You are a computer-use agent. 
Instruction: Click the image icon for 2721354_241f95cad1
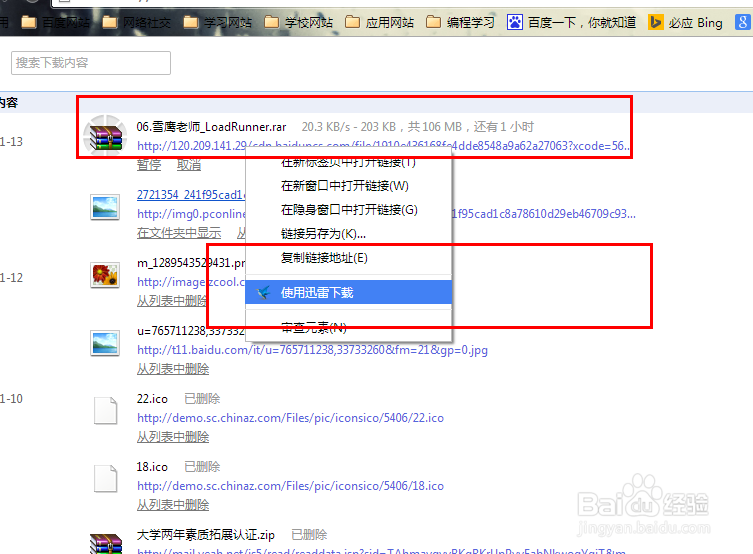click(x=105, y=207)
